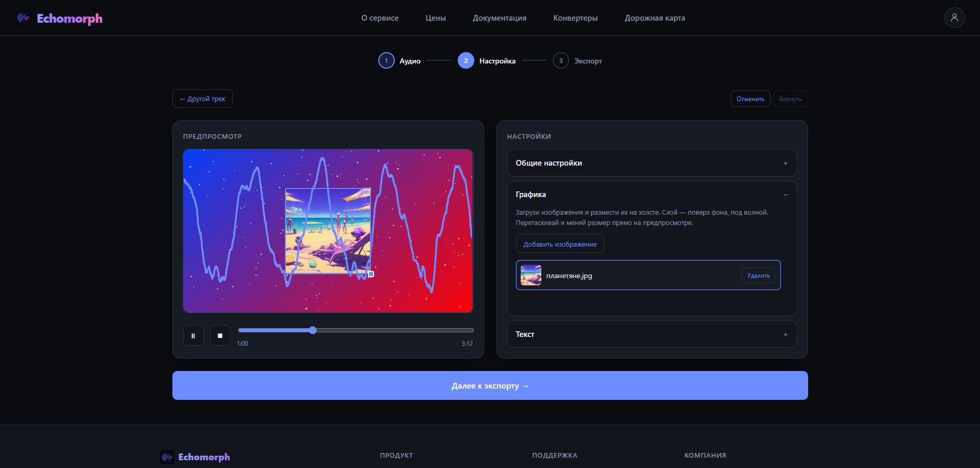Viewport: 980px width, 468px height.
Task: Select the планетяне.jpg thumbnail
Action: [x=531, y=275]
